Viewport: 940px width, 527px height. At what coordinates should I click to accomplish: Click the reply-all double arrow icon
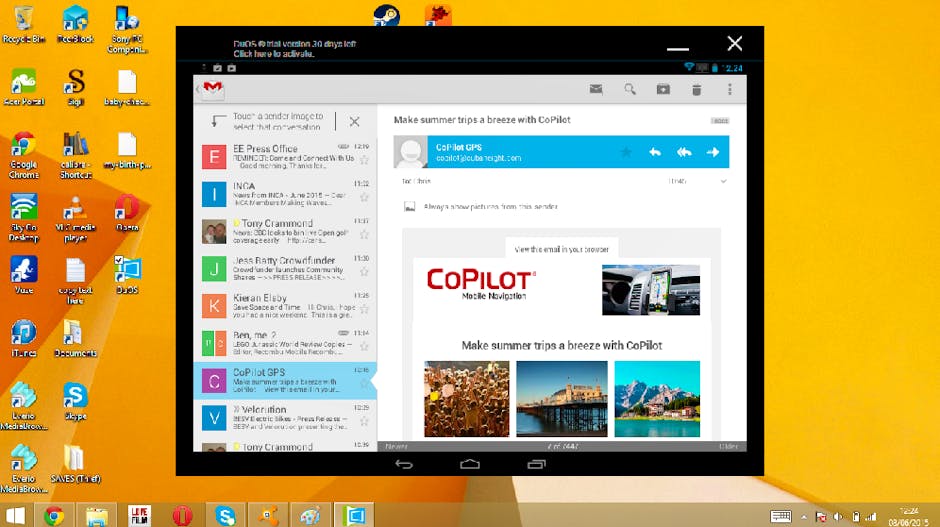(x=684, y=152)
